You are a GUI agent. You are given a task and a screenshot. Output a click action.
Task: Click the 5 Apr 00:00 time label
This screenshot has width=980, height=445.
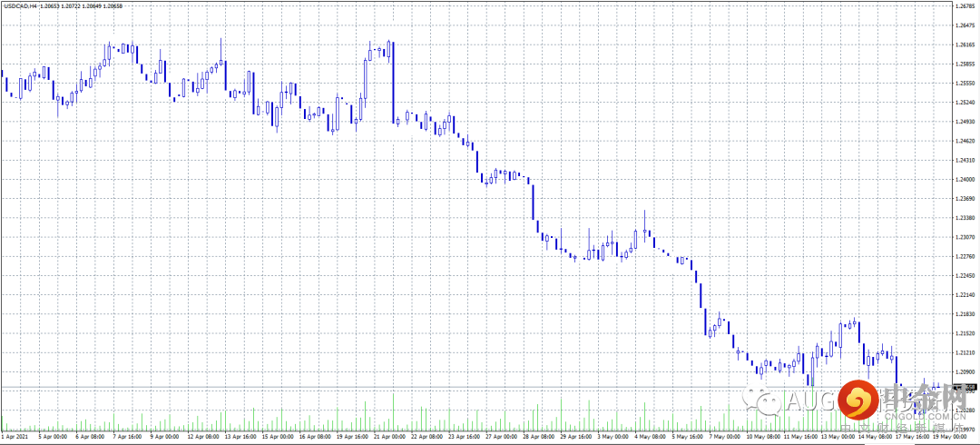point(53,436)
